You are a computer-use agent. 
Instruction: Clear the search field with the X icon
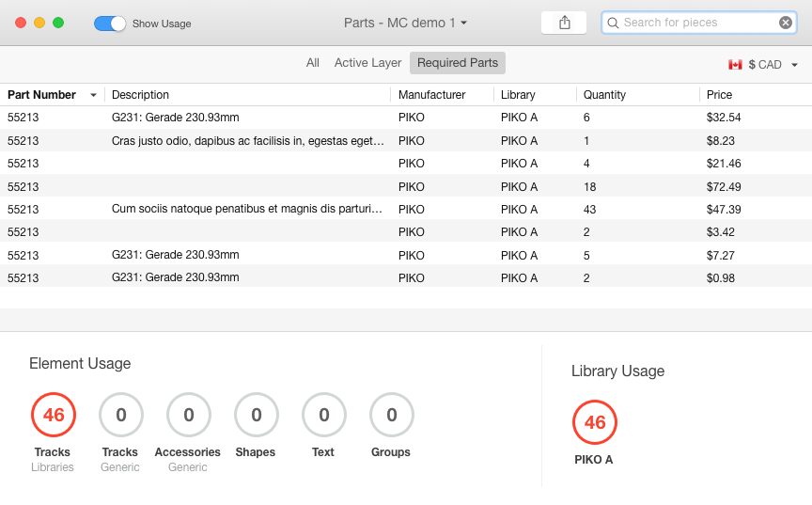pos(785,23)
